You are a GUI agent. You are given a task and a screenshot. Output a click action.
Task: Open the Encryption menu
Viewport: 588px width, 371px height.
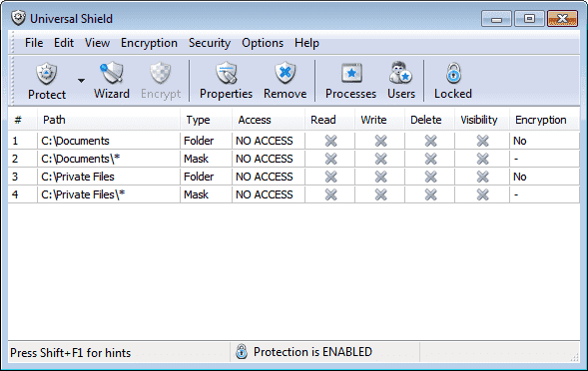[x=149, y=43]
